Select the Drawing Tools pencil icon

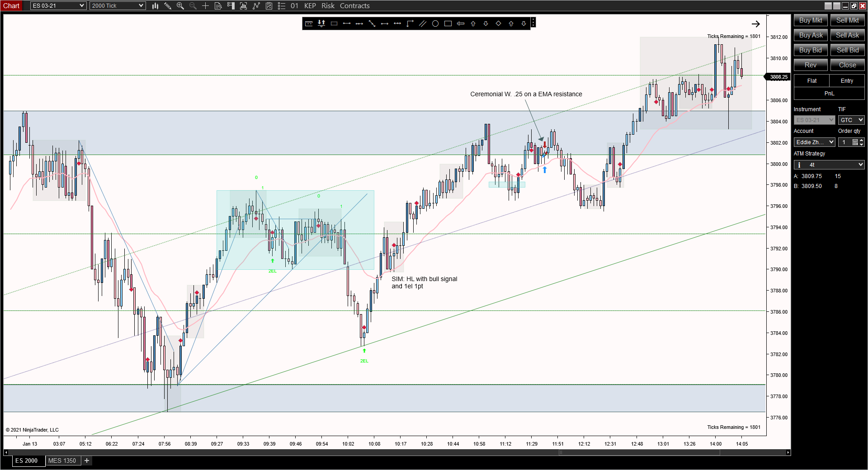pyautogui.click(x=168, y=6)
